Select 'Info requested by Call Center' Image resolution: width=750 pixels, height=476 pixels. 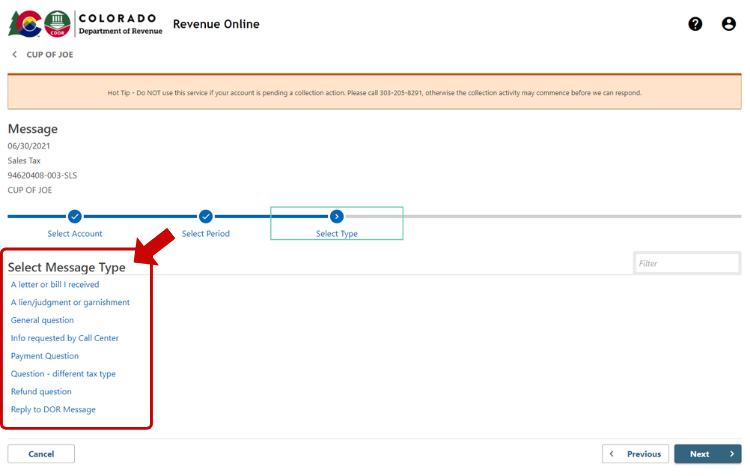pos(65,338)
